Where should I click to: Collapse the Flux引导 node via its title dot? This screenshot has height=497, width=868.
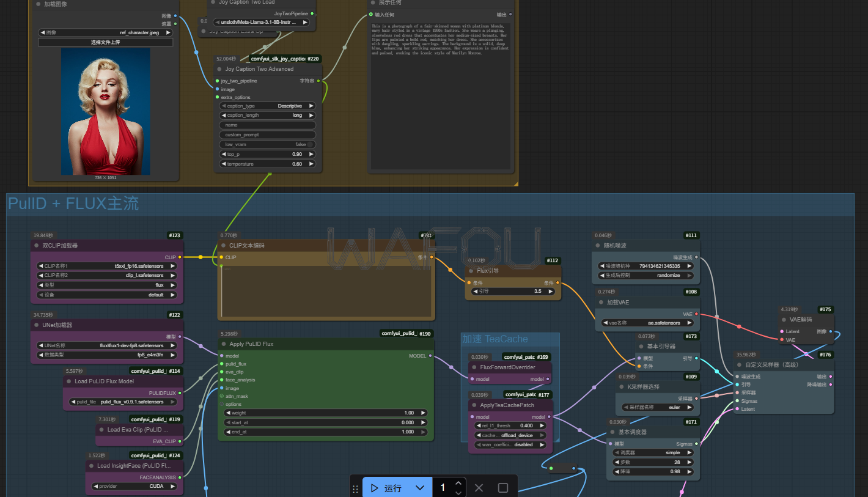click(471, 270)
